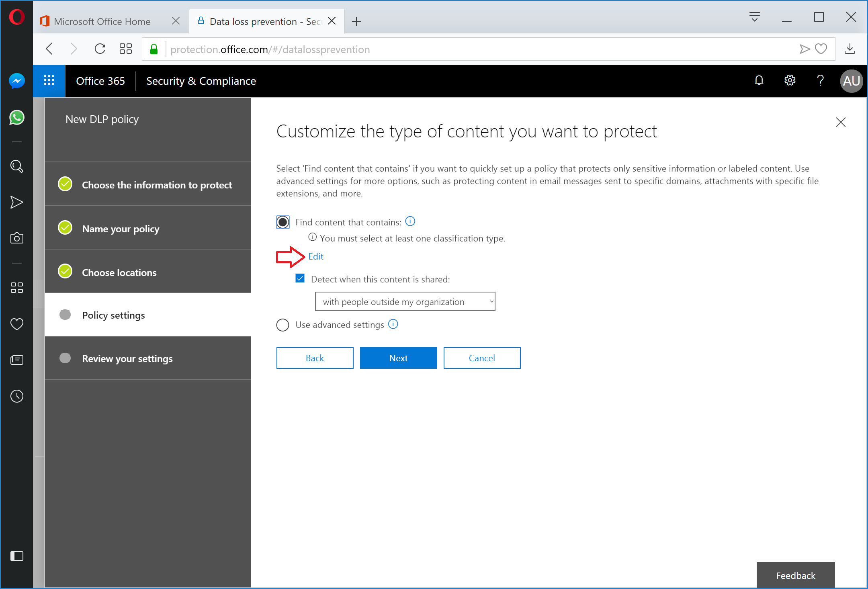
Task: Open the 'with people outside my organization' dropdown
Action: [405, 301]
